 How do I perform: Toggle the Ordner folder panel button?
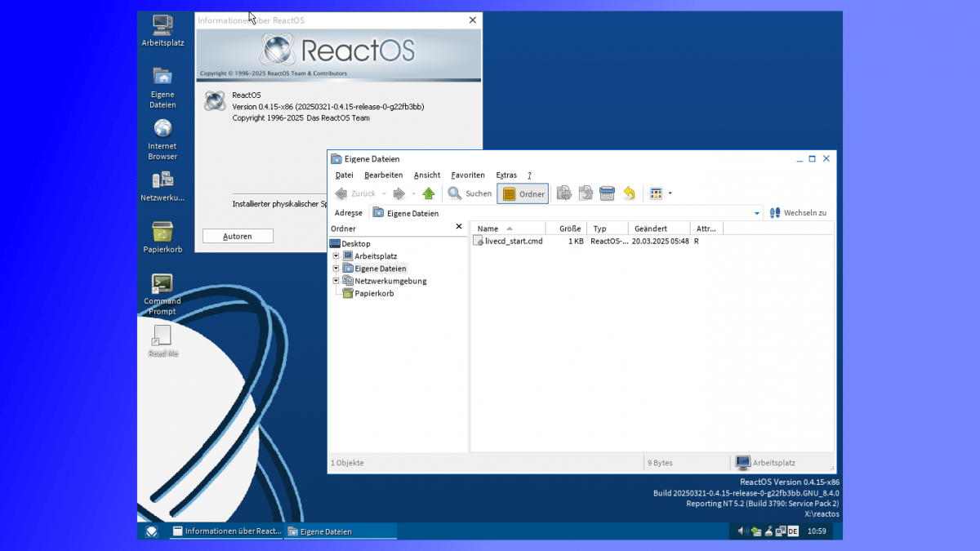pyautogui.click(x=523, y=193)
